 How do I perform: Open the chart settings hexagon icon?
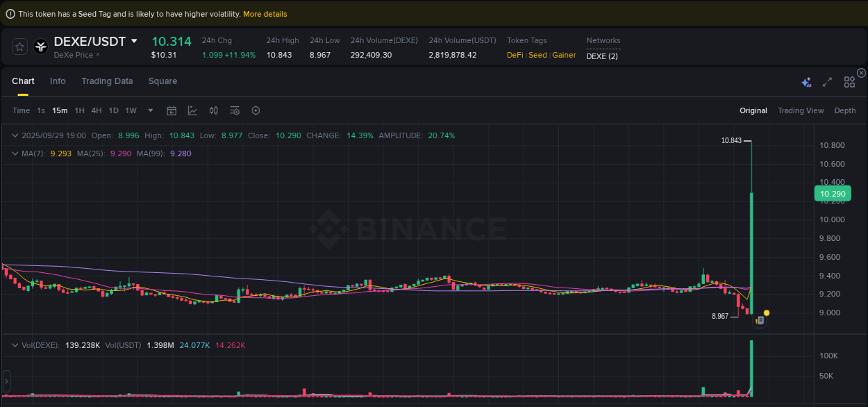[x=255, y=110]
